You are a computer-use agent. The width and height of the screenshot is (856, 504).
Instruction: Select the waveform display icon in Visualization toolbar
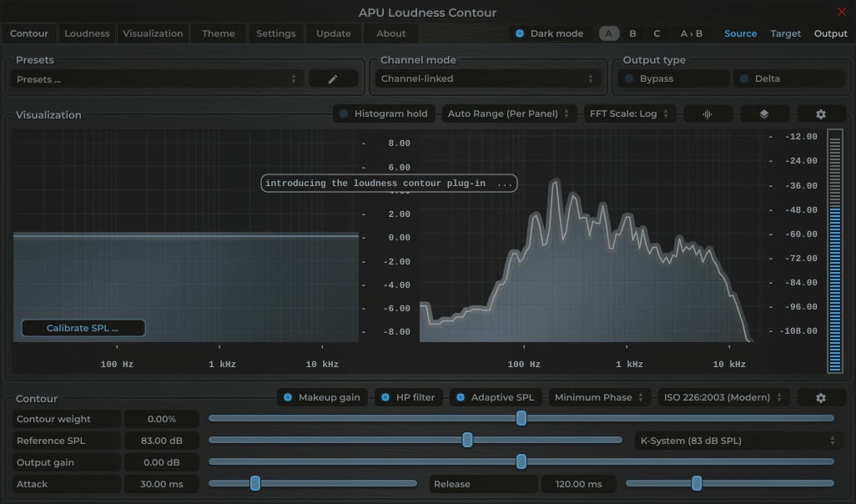707,113
